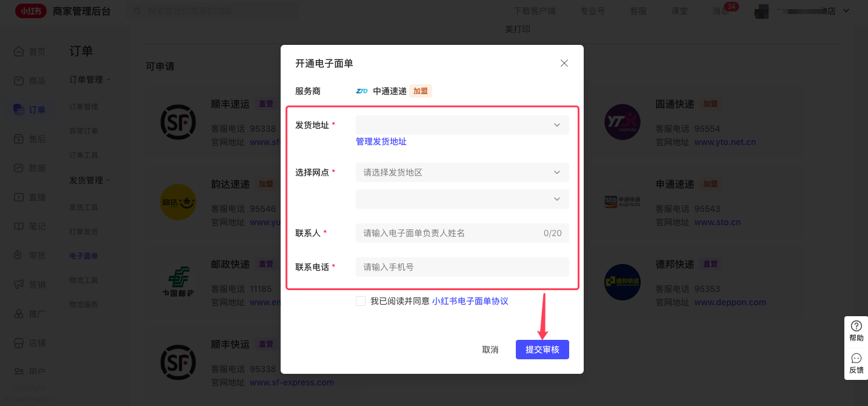This screenshot has width=868, height=406.
Task: Go to 订单 in sidebar
Action: pos(30,110)
